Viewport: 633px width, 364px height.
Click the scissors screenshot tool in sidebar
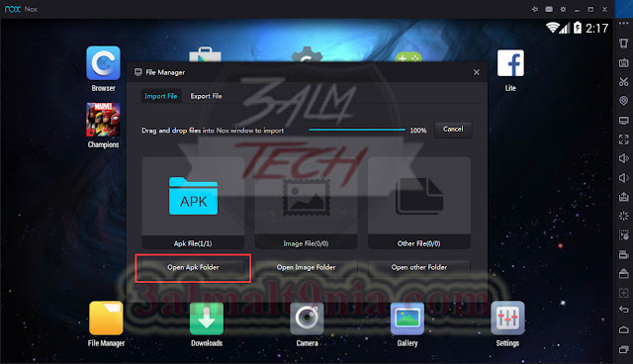pos(624,82)
